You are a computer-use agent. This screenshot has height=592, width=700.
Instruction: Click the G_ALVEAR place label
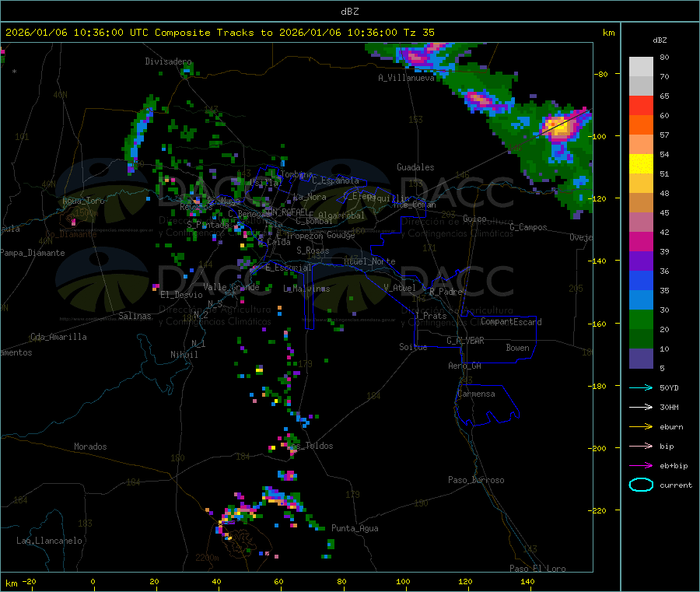[x=465, y=341]
